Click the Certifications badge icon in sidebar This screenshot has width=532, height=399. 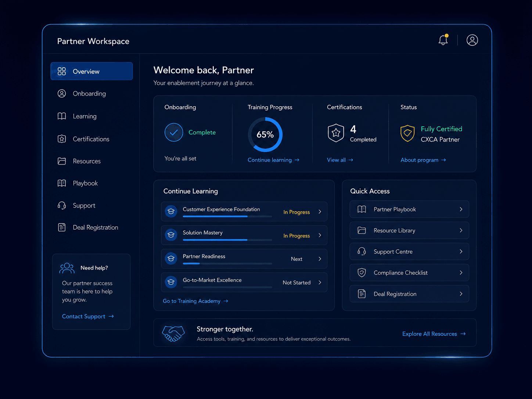(x=62, y=139)
